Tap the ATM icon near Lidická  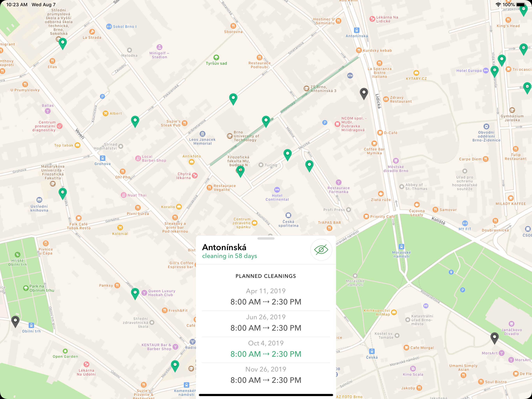click(350, 76)
